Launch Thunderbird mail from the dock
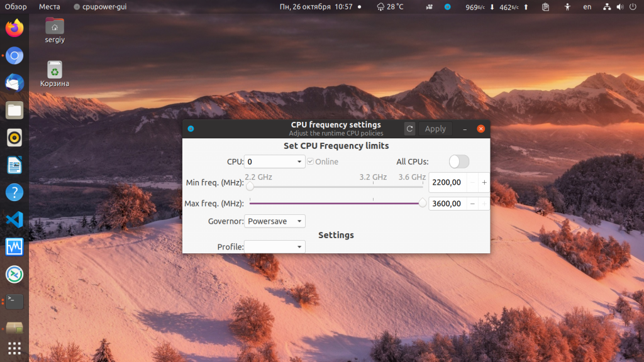 pyautogui.click(x=14, y=83)
